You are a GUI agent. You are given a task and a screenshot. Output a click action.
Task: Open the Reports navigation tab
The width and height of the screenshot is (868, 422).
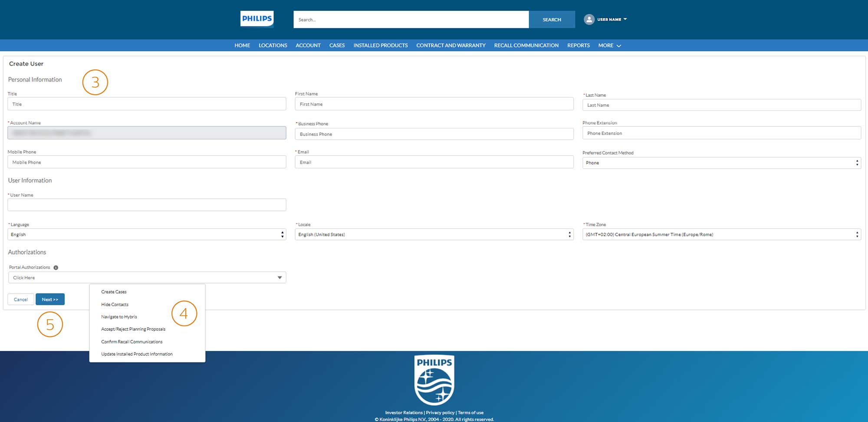pos(578,46)
